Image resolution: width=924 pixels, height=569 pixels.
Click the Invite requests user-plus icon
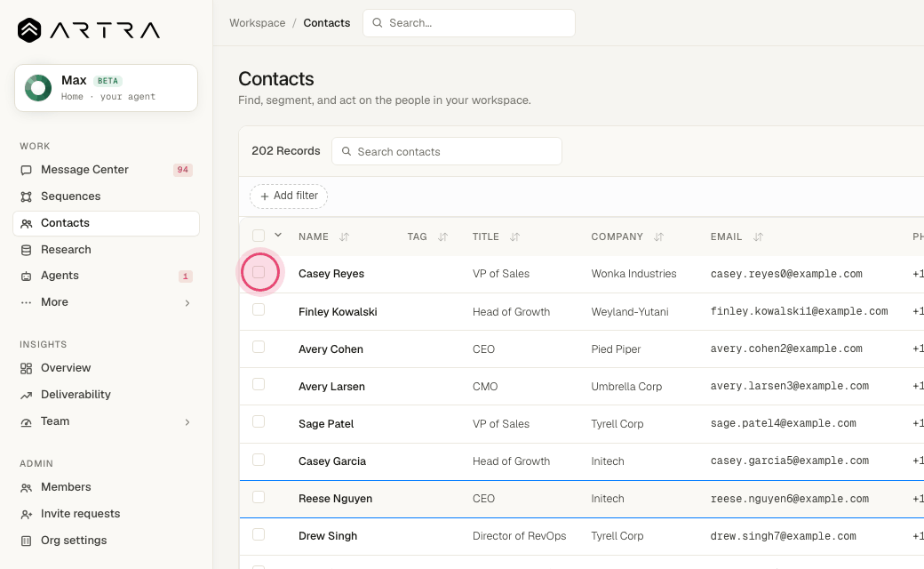point(26,514)
